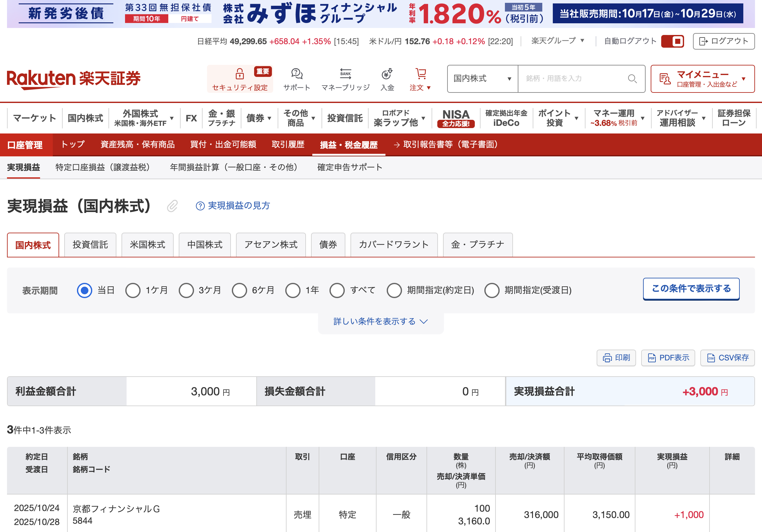Click the この条件で表示する button
Viewport: 762px width, 532px height.
pyautogui.click(x=691, y=289)
